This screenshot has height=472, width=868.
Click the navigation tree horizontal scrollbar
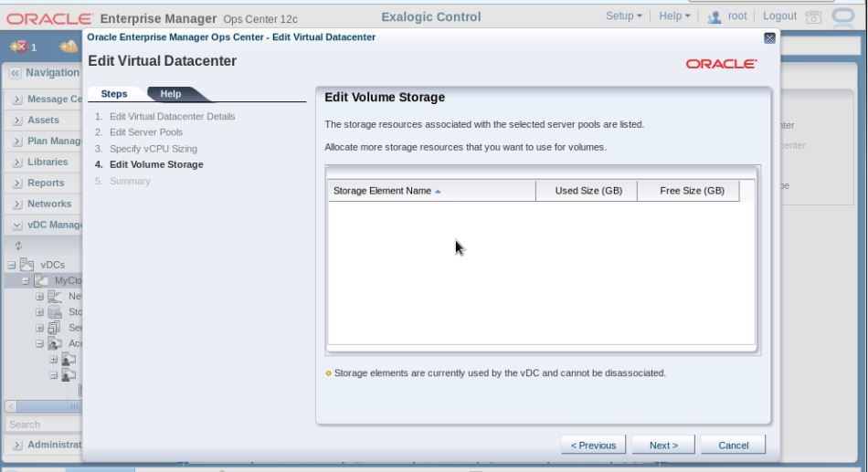pos(50,406)
